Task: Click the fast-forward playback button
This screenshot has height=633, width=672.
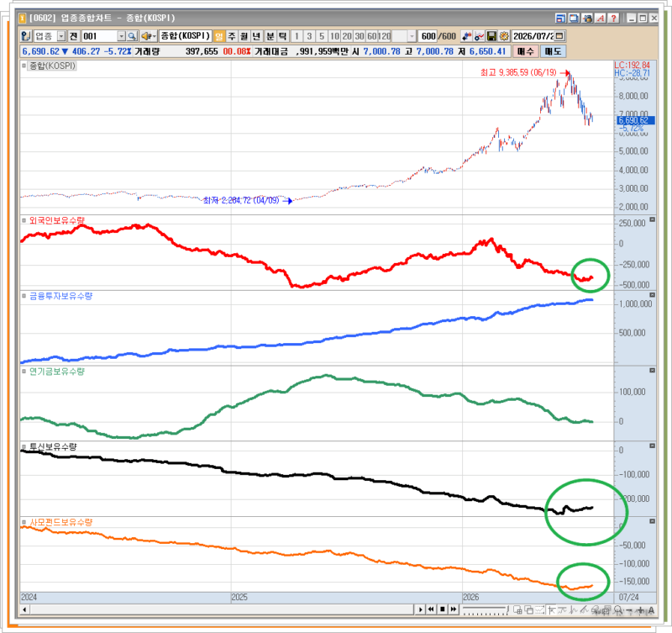Action: [453, 609]
